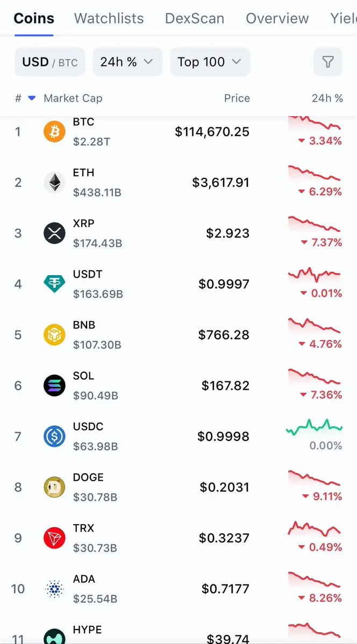Tap the Tether USDT logo
This screenshot has width=357, height=644.
(54, 284)
